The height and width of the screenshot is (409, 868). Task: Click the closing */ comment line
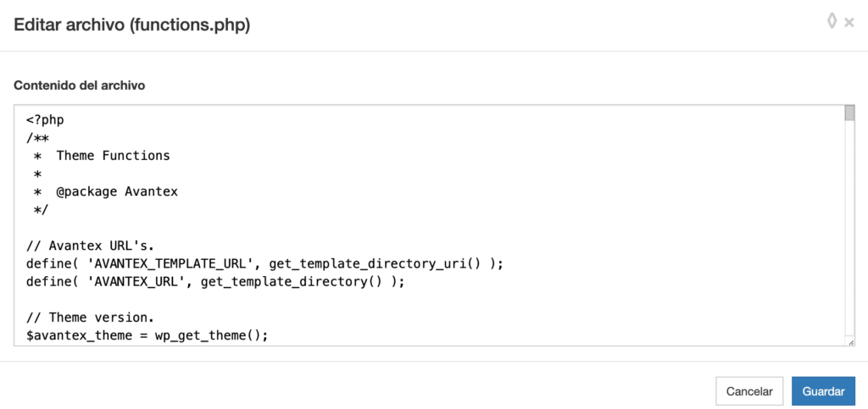[40, 209]
